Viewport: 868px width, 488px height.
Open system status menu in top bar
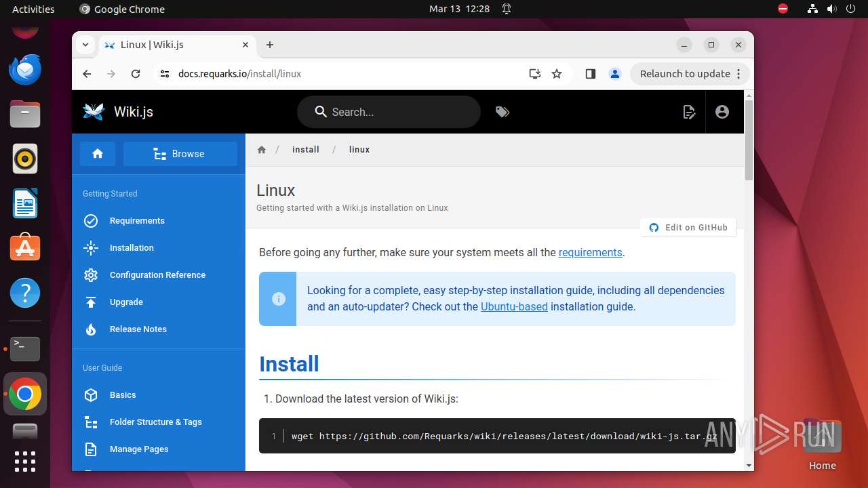831,9
